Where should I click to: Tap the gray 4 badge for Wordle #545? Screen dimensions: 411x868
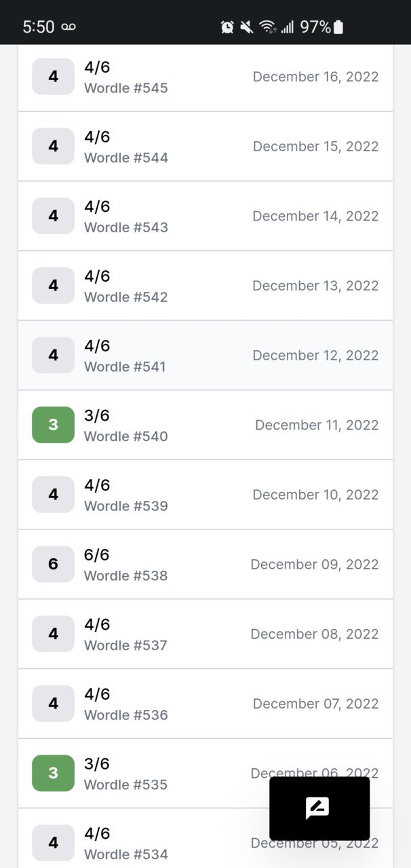tap(53, 77)
